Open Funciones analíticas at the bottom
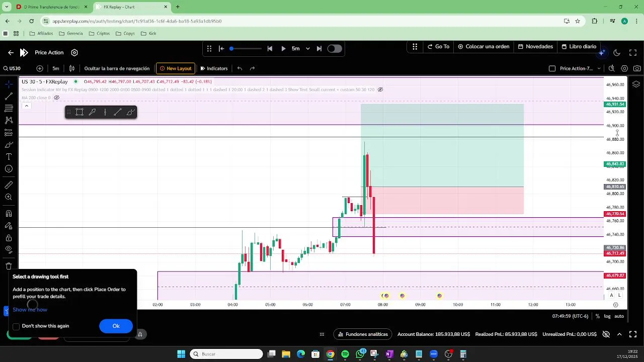 coord(363,334)
